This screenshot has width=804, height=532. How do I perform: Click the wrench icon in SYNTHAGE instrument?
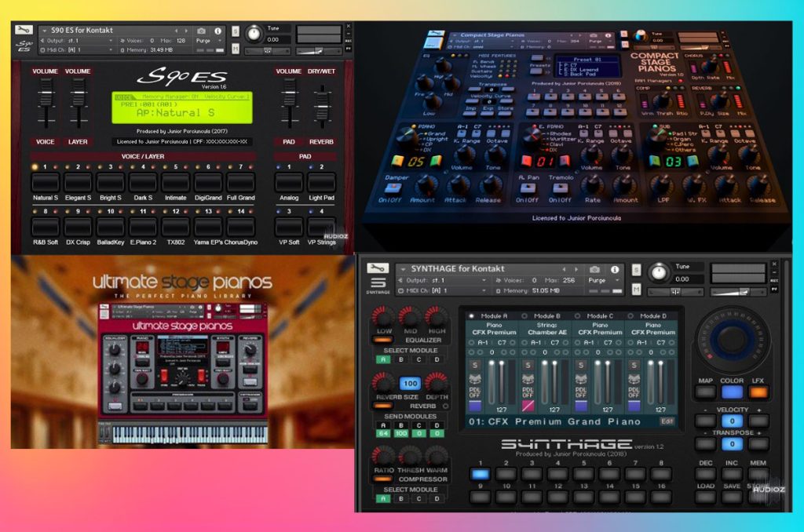[x=378, y=268]
